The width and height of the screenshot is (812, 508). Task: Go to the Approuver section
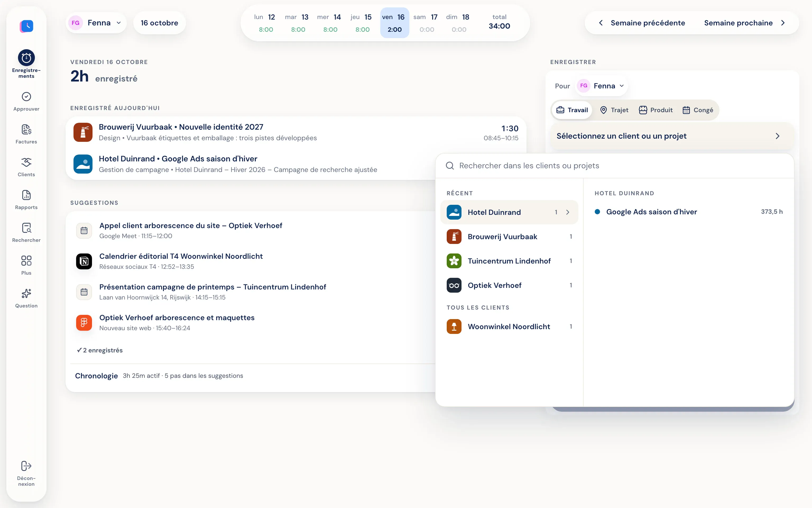pos(26,101)
